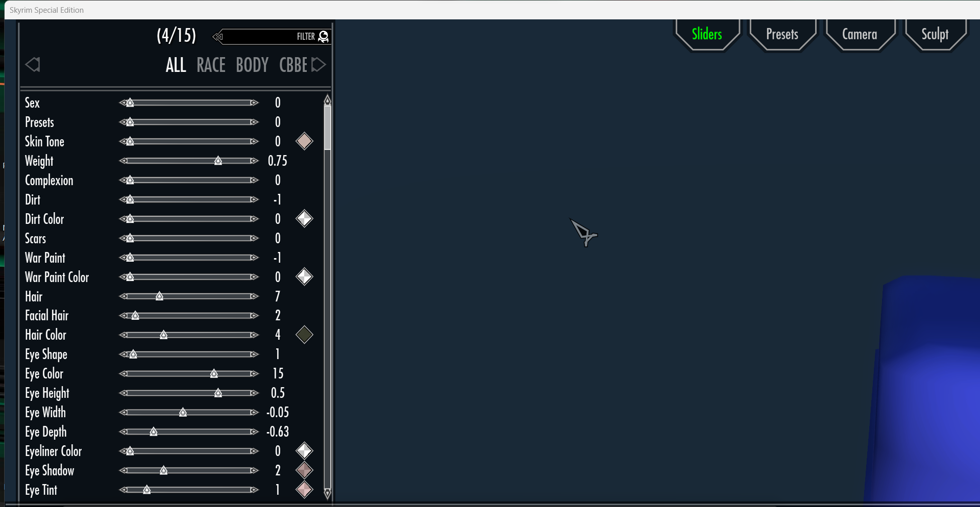
Task: Click the Eye Width value -0.05
Action: click(x=278, y=413)
